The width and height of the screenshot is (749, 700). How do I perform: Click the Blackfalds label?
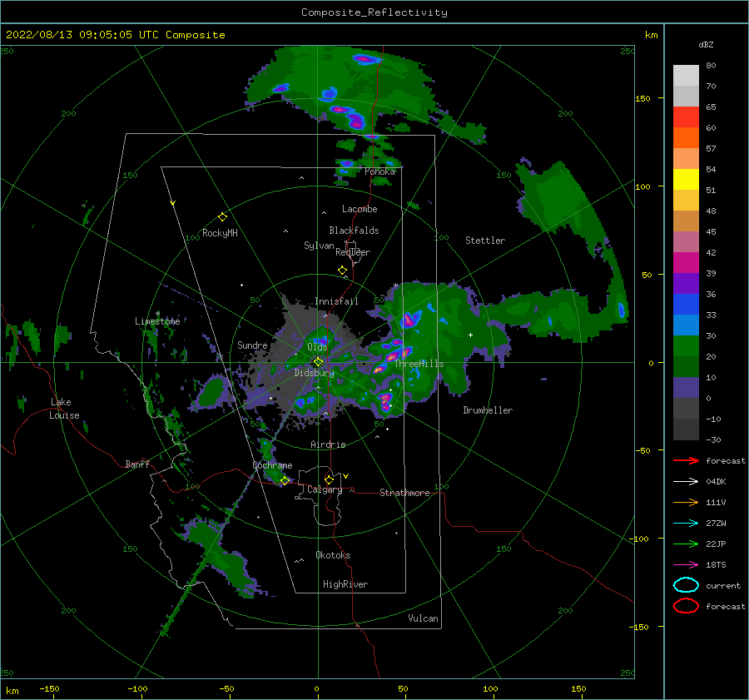click(x=354, y=231)
